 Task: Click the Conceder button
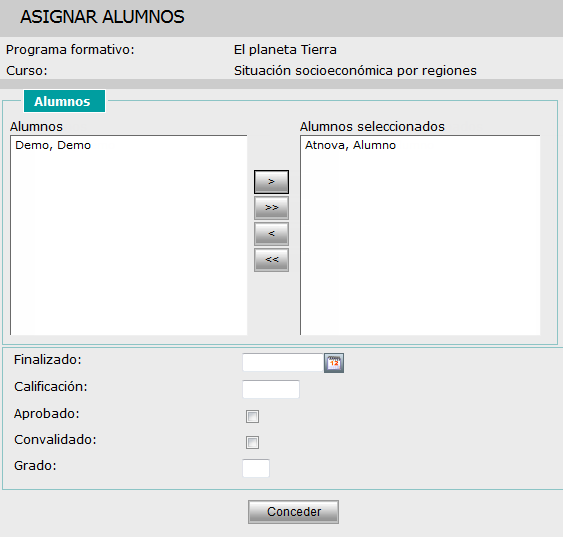(293, 512)
